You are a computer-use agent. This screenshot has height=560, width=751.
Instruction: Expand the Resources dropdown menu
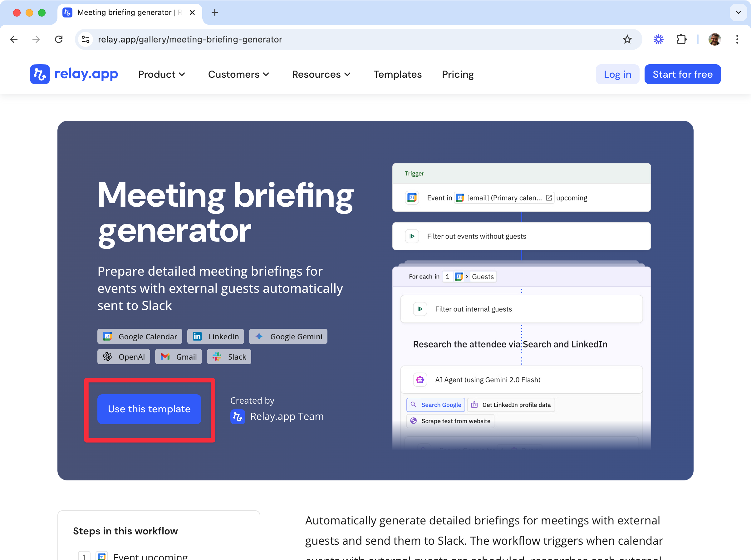point(321,74)
